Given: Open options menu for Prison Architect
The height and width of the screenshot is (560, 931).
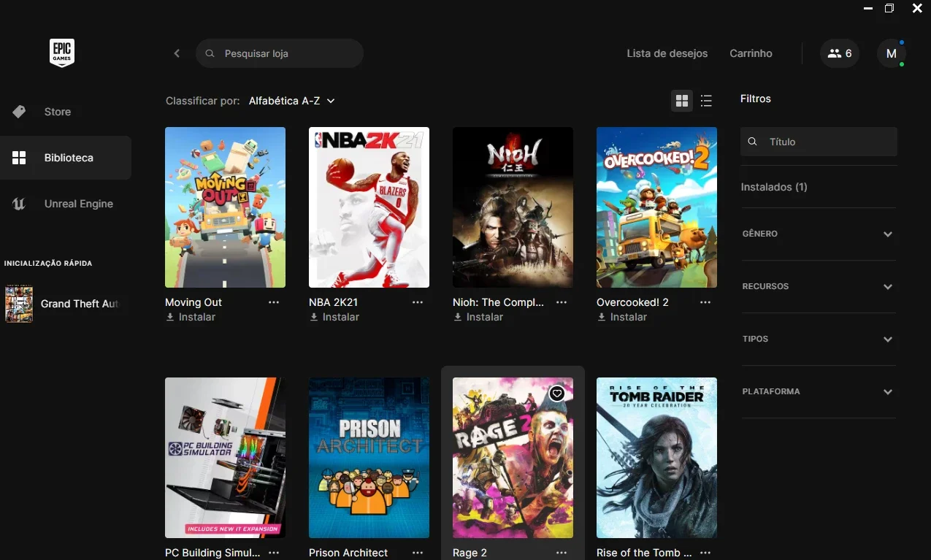Looking at the screenshot, I should click(418, 553).
